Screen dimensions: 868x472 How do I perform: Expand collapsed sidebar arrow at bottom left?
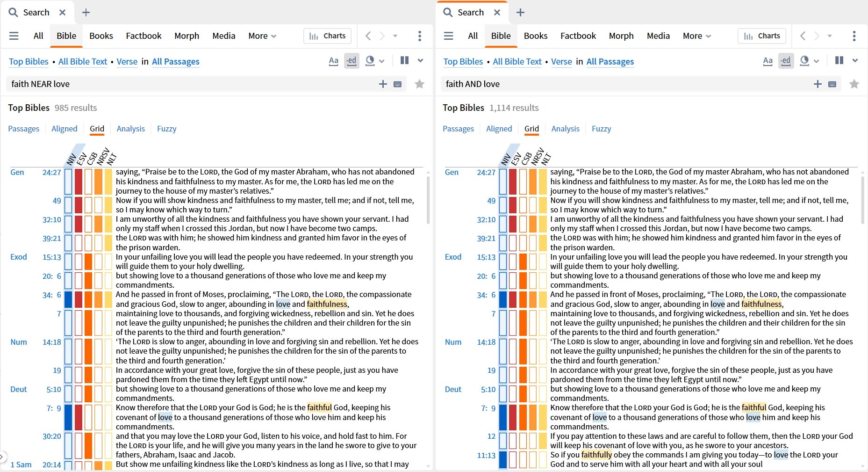point(2,456)
